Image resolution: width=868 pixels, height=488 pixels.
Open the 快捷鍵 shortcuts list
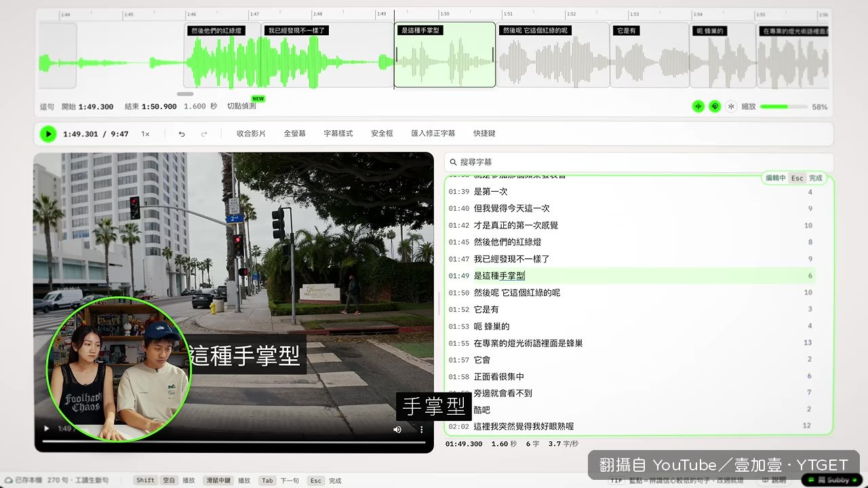click(484, 134)
